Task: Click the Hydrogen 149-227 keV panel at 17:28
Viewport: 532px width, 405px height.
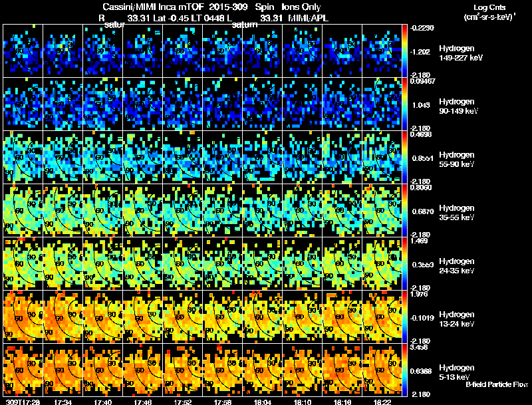Action: [23, 51]
